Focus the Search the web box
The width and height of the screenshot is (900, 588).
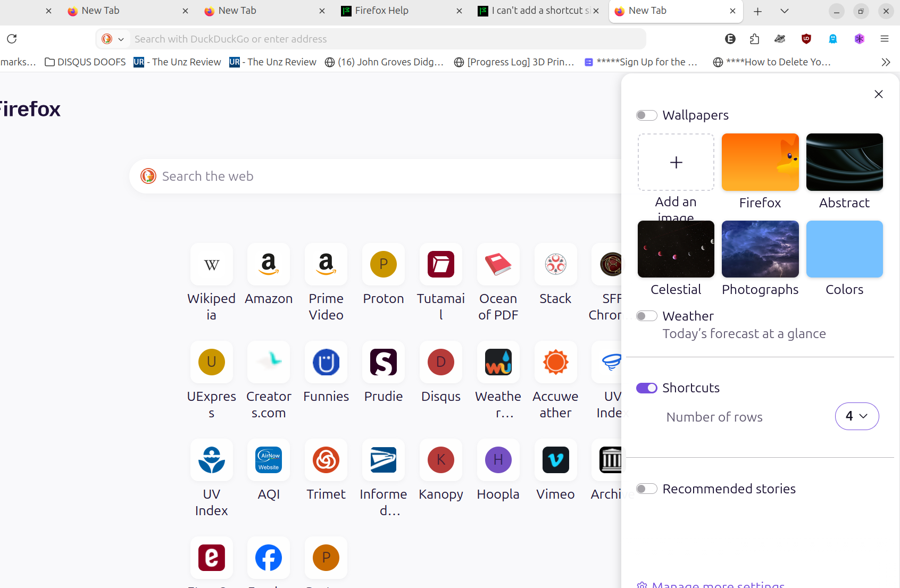(376, 177)
